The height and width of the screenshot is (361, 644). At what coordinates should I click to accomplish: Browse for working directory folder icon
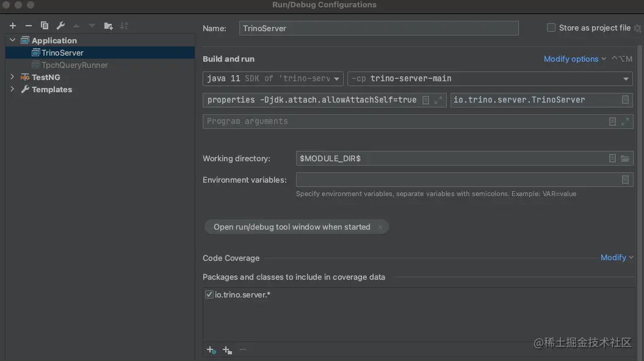(625, 158)
